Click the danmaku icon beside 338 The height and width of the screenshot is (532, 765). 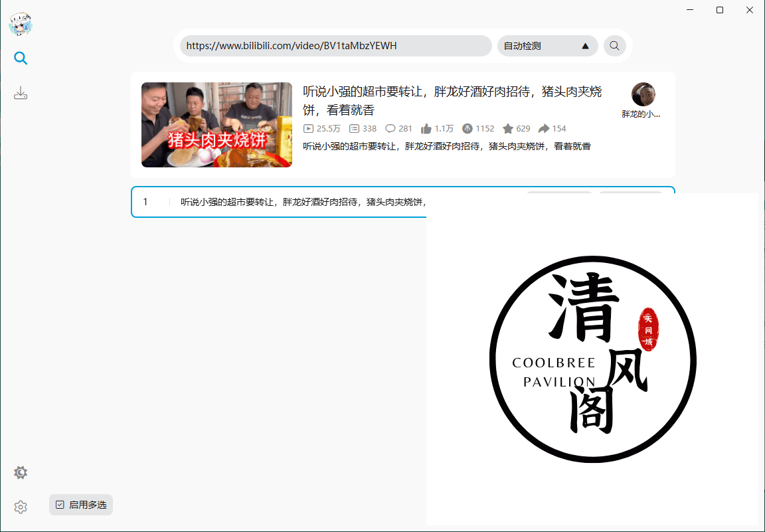coord(354,129)
